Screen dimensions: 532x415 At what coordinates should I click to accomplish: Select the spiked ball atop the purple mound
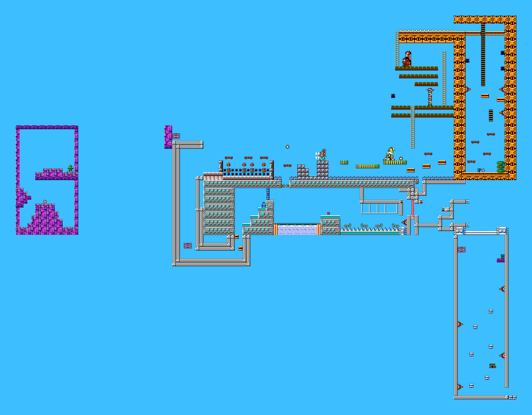point(45,202)
